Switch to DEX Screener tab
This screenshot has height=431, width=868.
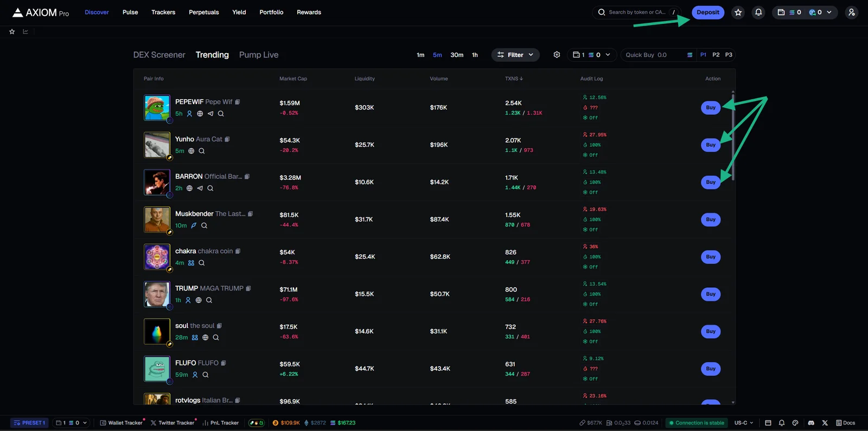[159, 55]
